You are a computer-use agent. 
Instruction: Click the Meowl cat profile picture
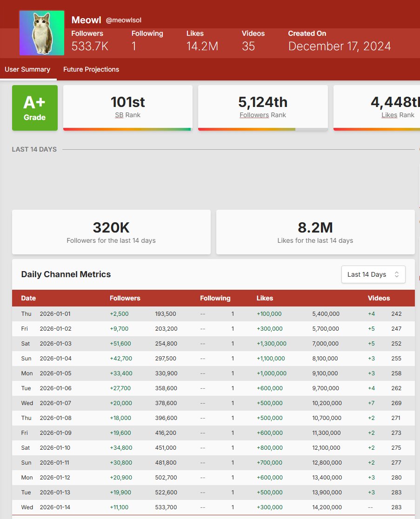coord(42,33)
